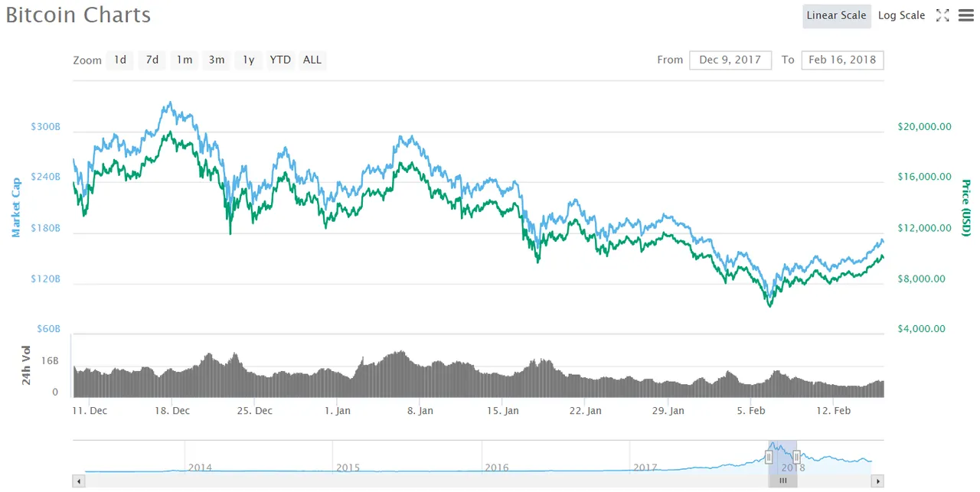
Task: Click the Market Cap axis label
Action: tap(15, 207)
